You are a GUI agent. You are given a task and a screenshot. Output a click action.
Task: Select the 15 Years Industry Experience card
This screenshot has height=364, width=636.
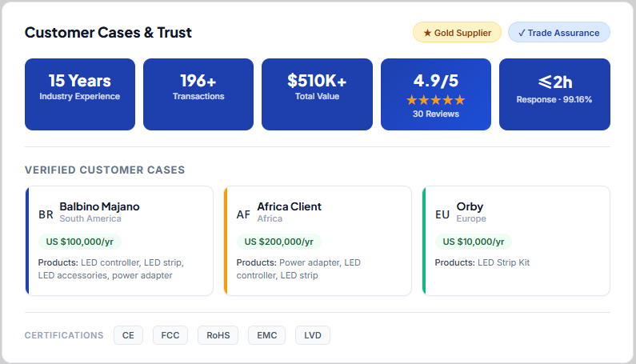79,94
